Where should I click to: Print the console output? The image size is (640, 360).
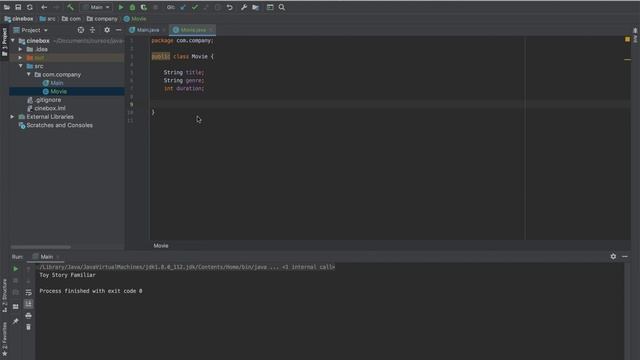[x=28, y=316]
